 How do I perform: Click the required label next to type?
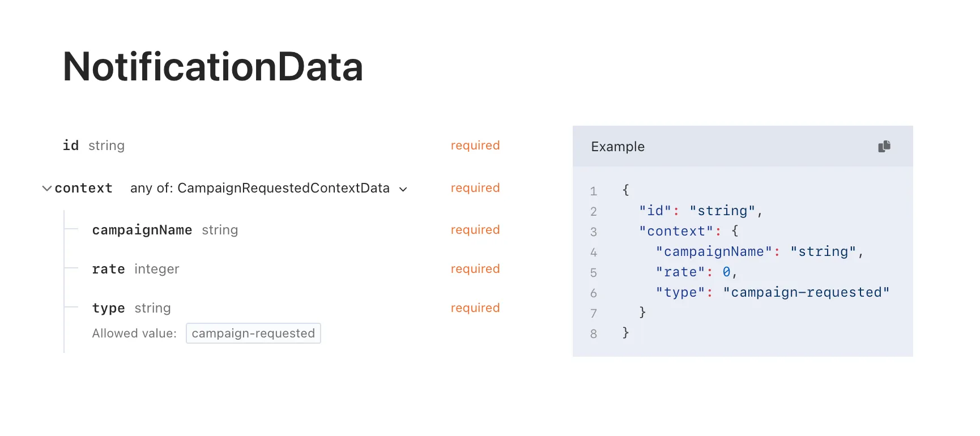pos(475,308)
